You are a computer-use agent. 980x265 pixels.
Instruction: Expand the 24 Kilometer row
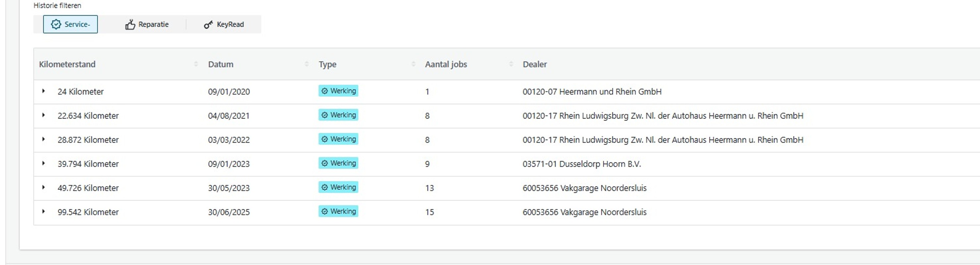click(x=43, y=91)
